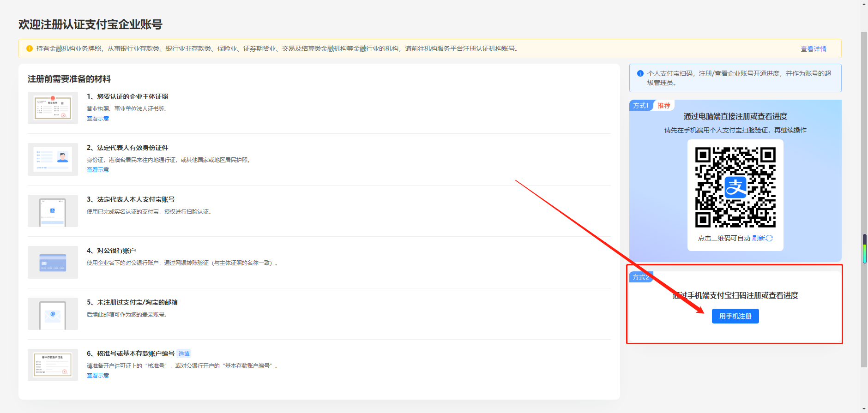Click the 推荐 badge next to 方式1
Viewport: 868px width, 413px height.
tap(663, 106)
